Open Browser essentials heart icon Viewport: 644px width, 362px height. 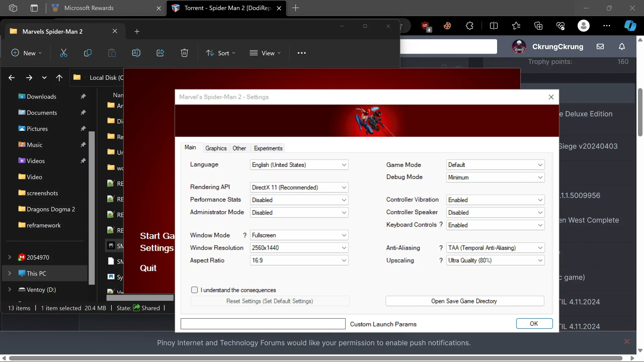pyautogui.click(x=560, y=26)
